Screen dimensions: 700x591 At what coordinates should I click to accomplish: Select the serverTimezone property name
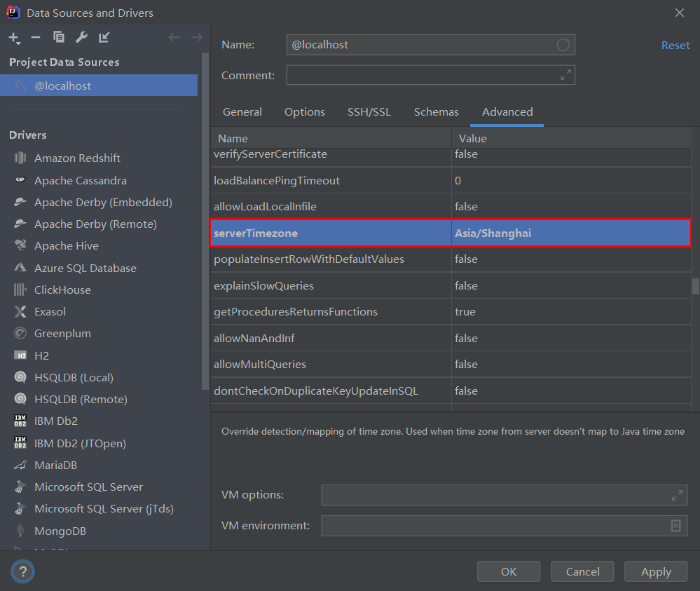click(255, 233)
